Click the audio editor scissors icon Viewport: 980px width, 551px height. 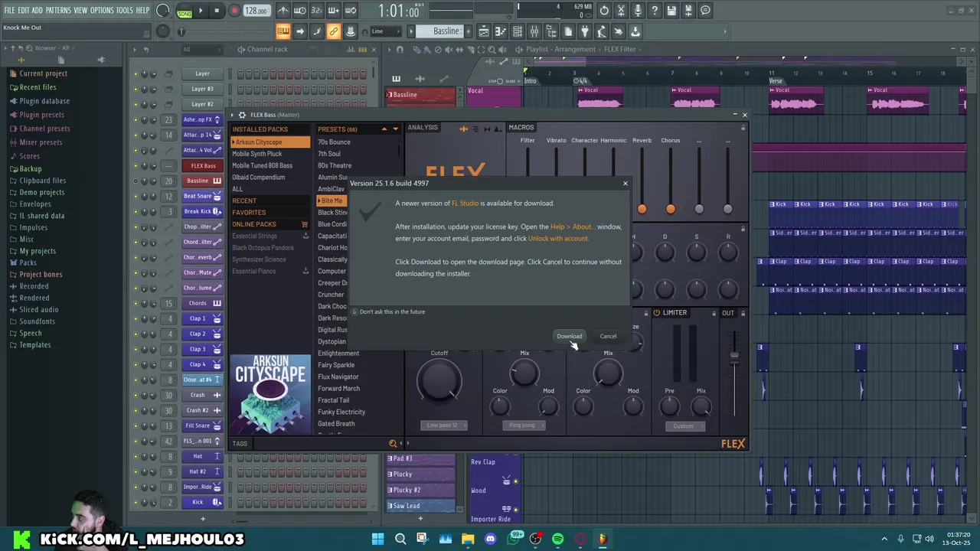point(621,11)
